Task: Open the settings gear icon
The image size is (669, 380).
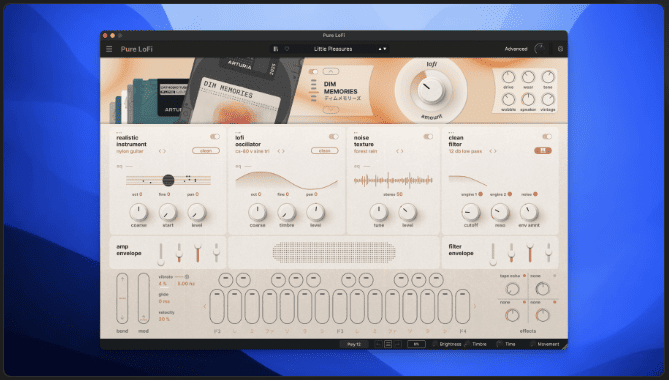Action: [x=560, y=49]
